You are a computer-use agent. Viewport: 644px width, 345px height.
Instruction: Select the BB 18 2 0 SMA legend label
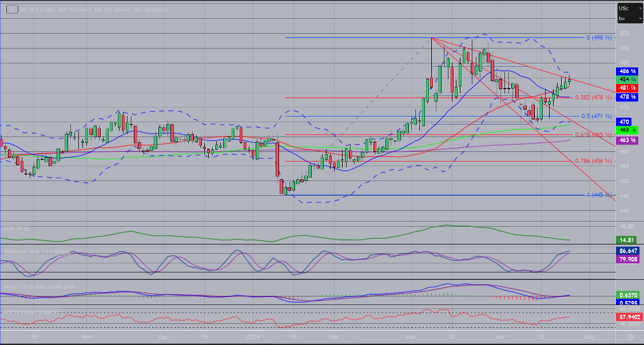click(37, 10)
